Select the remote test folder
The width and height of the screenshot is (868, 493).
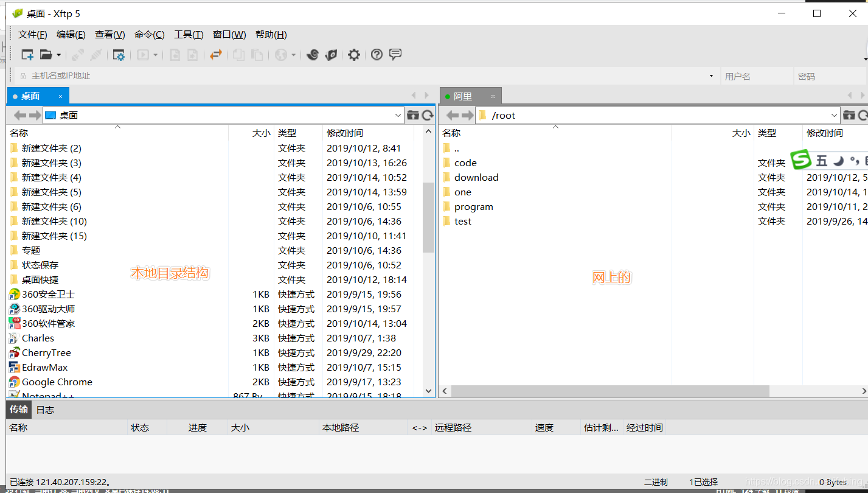coord(463,221)
